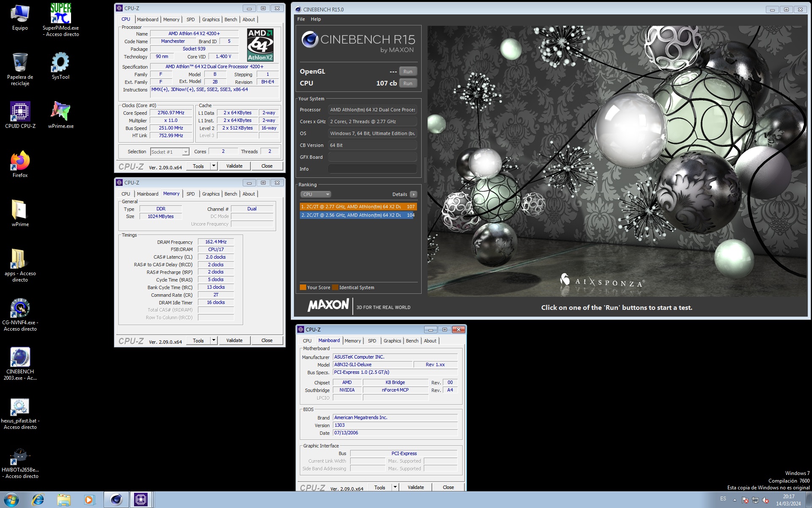Click Validate in the Mainboard CPU-Z window
This screenshot has width=812, height=508.
(x=416, y=487)
